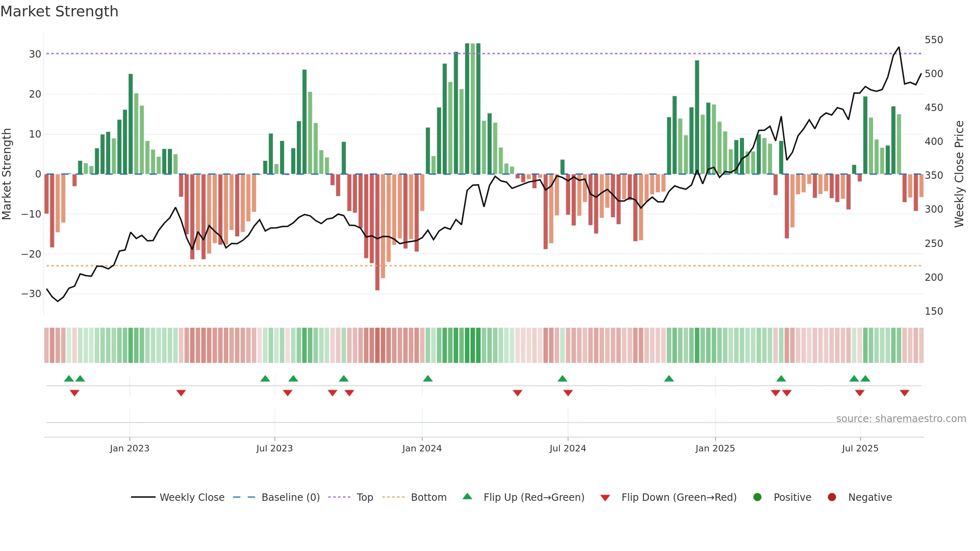Click the flip-down triangle around May 2024
The image size is (980, 551).
point(518,393)
